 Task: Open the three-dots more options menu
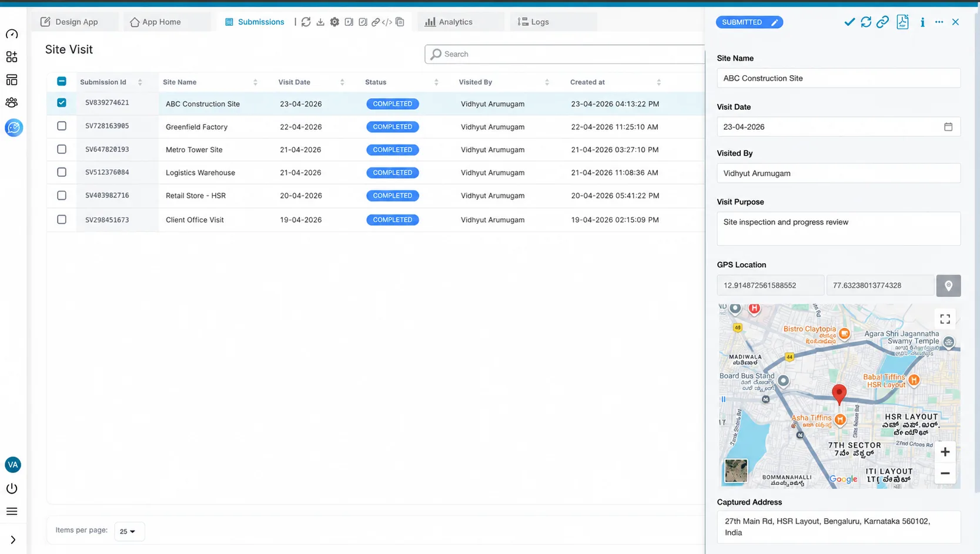click(x=939, y=22)
